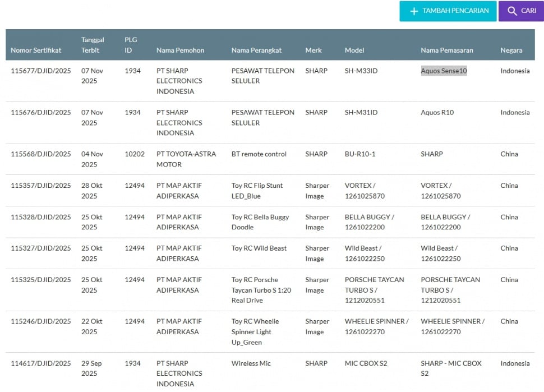544x392 pixels.
Task: Open certificate 115676/DJID/2025 entry
Action: 41,113
